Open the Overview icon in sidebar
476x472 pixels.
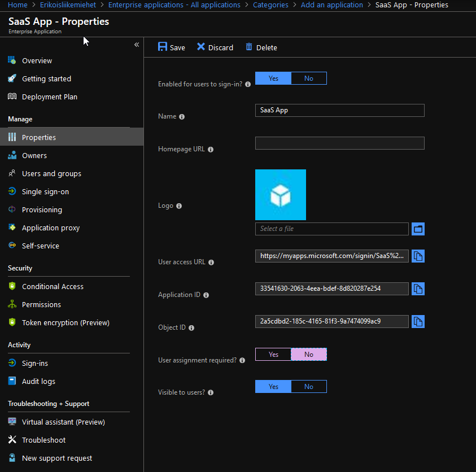coord(12,60)
